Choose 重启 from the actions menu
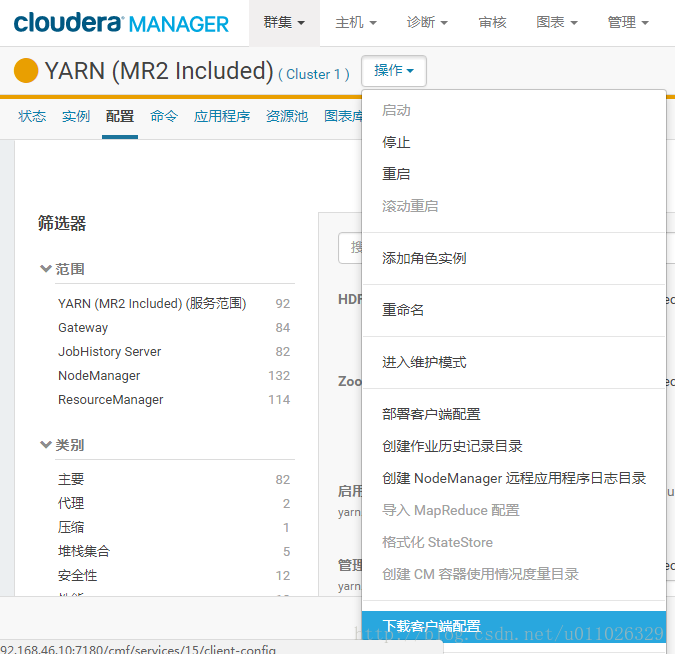The width and height of the screenshot is (675, 654). coord(514,174)
